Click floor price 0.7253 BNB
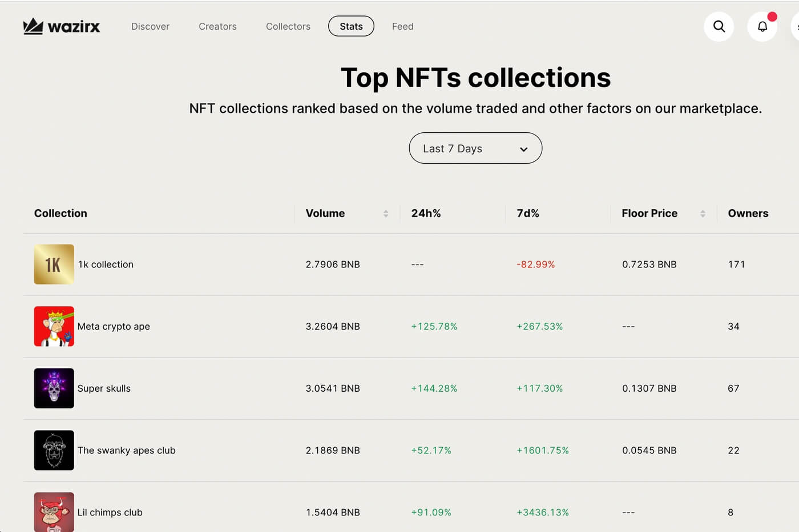The image size is (799, 532). (649, 265)
